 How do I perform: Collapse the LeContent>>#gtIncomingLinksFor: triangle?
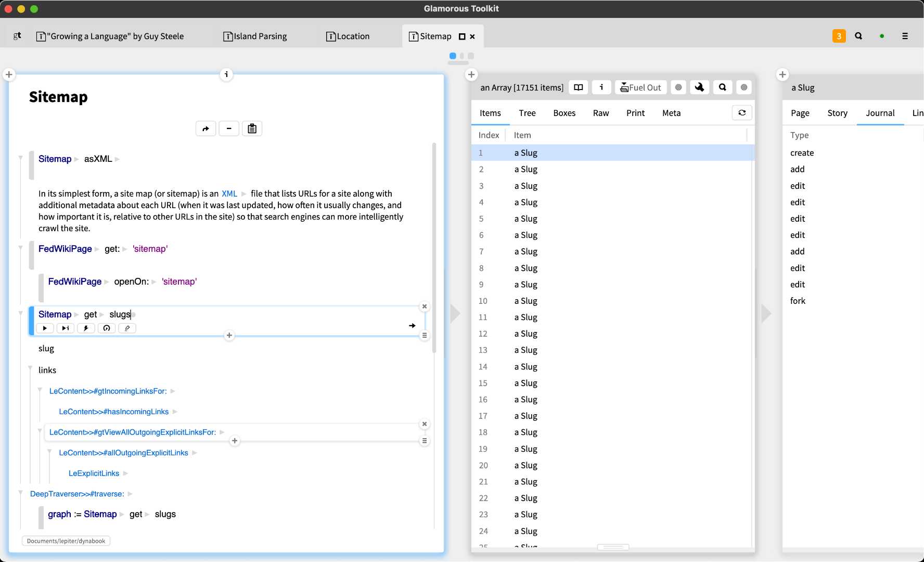pos(40,389)
